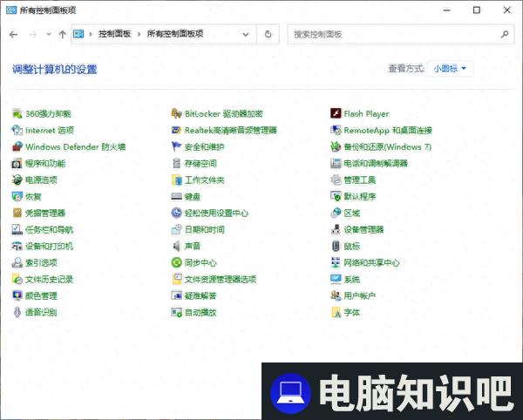
Task: Click the search magnifier icon
Action: click(505, 34)
